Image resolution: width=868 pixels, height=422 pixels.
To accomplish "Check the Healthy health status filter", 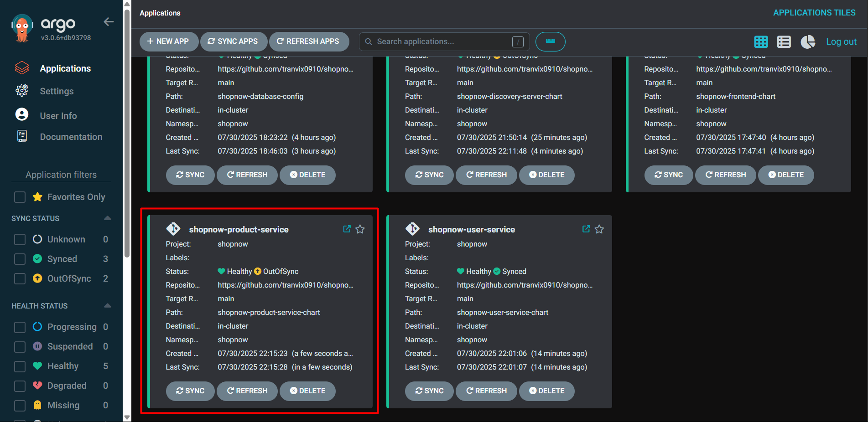I will [x=20, y=366].
